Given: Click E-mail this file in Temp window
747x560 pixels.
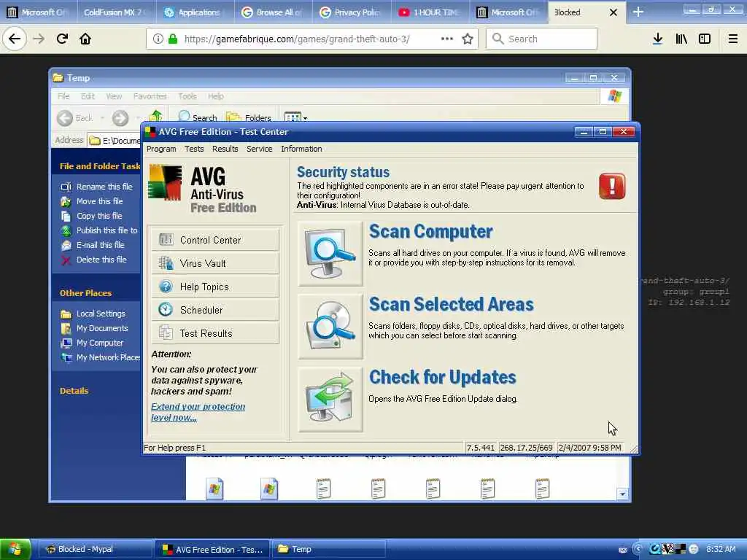Looking at the screenshot, I should [x=93, y=245].
